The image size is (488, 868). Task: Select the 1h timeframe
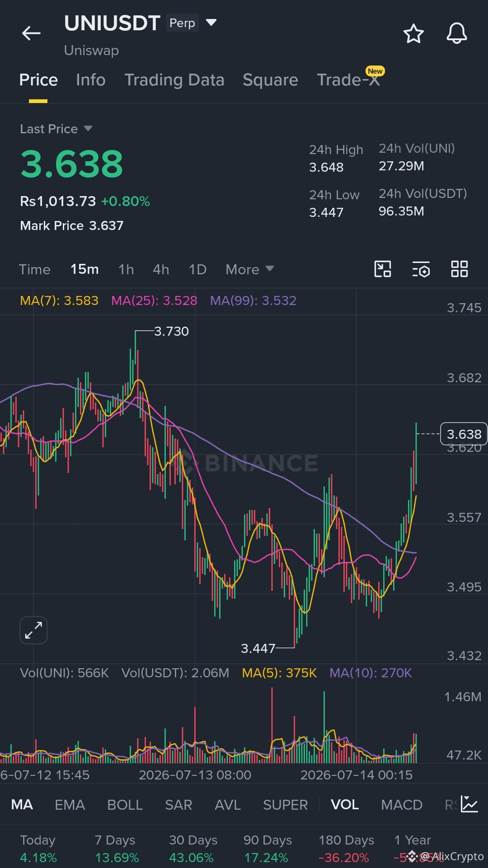pos(126,269)
